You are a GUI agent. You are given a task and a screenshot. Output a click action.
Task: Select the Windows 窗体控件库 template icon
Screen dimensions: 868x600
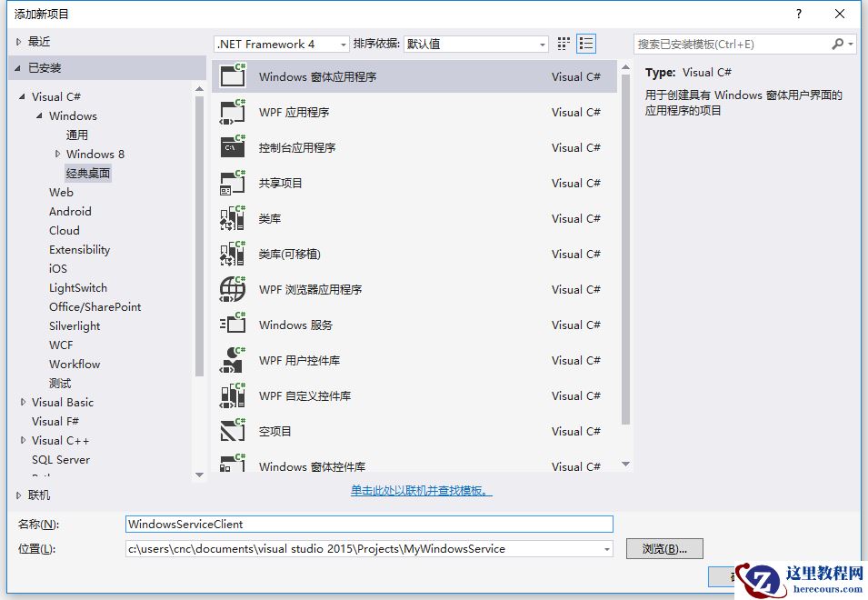click(233, 463)
